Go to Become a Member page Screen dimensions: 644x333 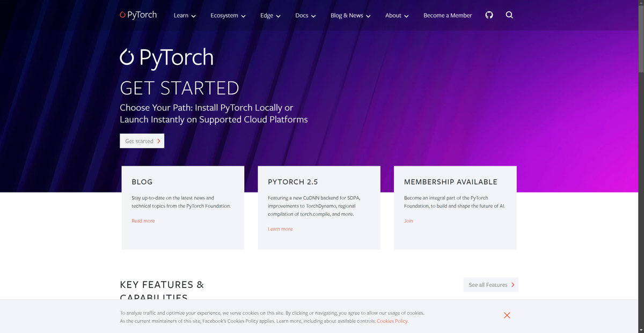(448, 15)
